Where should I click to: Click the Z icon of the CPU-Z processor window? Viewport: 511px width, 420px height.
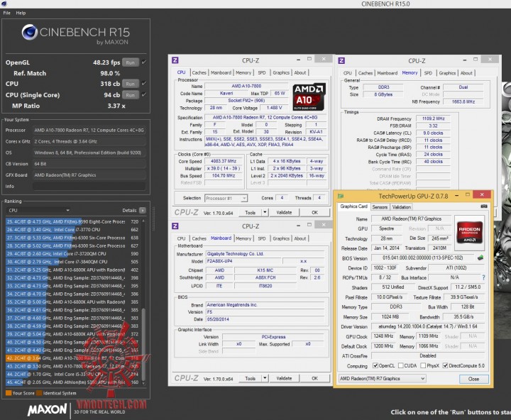tap(175, 60)
